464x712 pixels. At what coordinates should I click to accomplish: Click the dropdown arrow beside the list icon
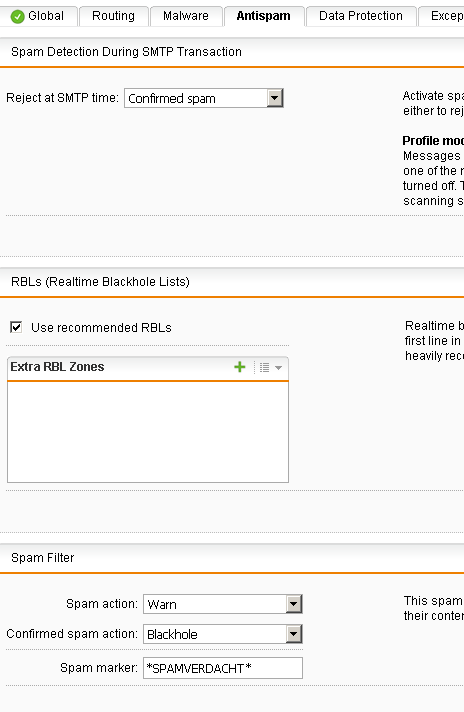point(279,368)
